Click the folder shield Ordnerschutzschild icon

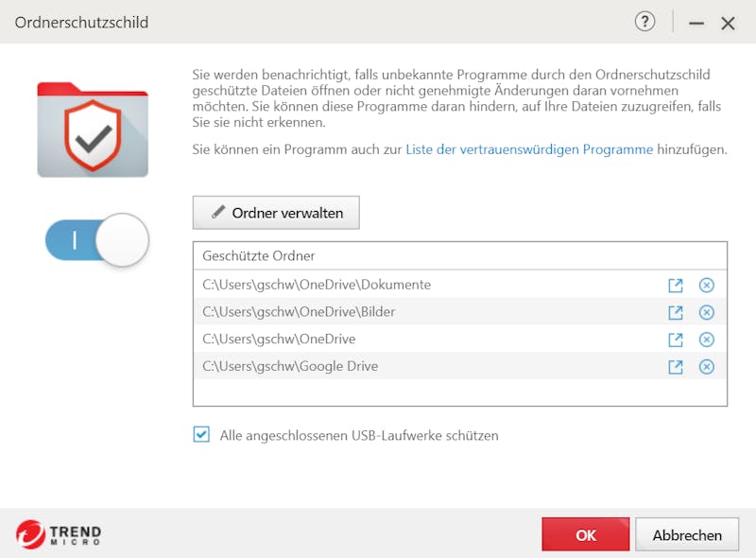click(93, 130)
